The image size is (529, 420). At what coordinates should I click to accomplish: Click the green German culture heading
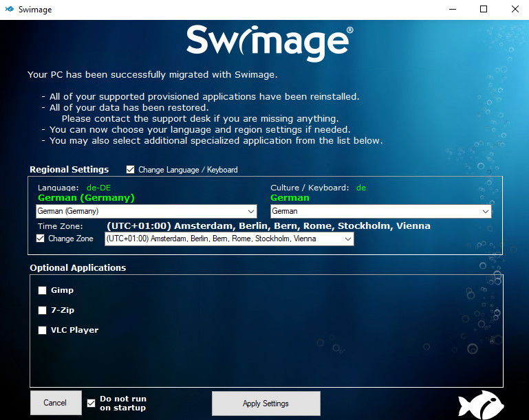point(290,197)
